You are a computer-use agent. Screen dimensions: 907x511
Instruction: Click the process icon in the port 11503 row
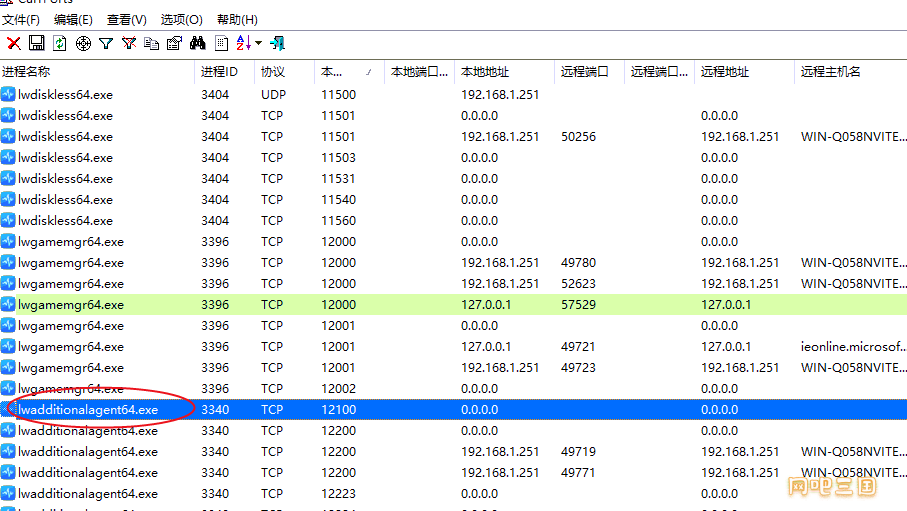click(x=8, y=157)
